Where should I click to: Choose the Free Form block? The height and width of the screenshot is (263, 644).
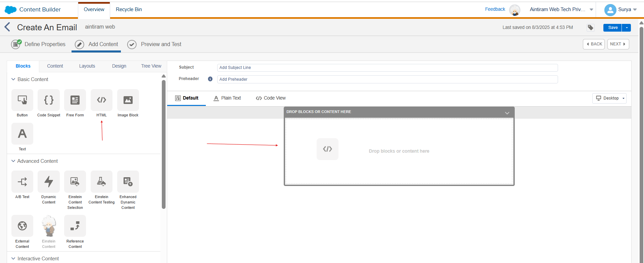pyautogui.click(x=75, y=100)
